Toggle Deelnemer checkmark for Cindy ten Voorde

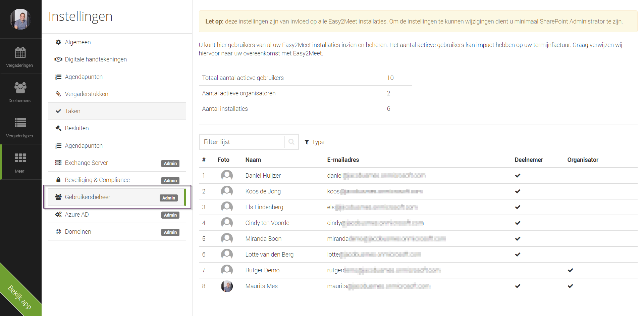coord(518,223)
